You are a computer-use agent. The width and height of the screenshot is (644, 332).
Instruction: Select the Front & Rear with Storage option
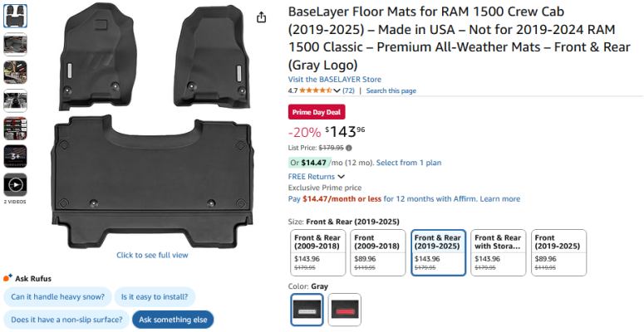click(499, 252)
